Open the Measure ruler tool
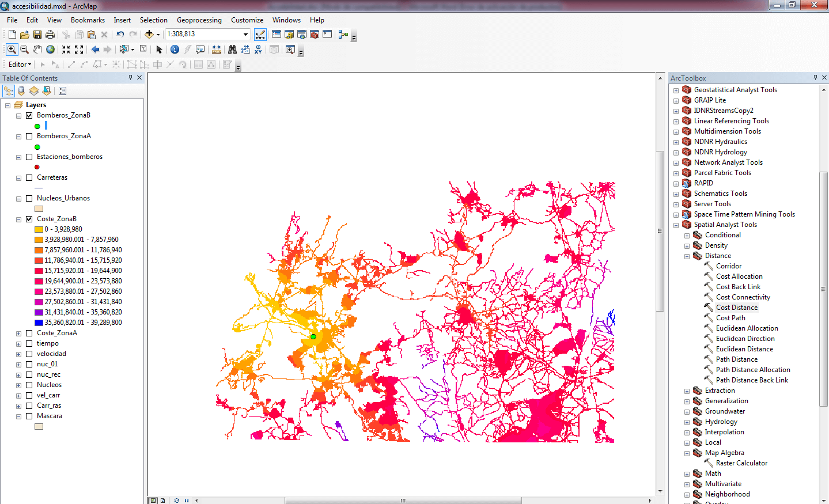829x504 pixels. coord(217,50)
